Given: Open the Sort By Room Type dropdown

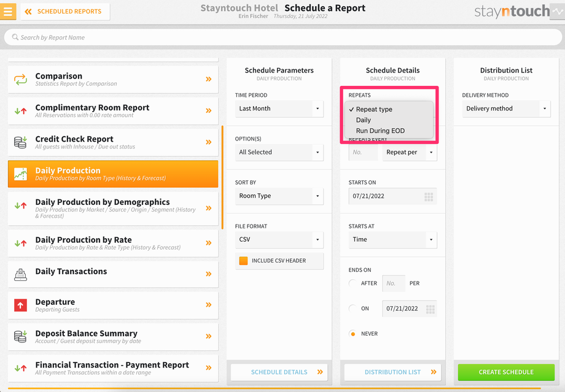Looking at the screenshot, I should click(x=279, y=196).
